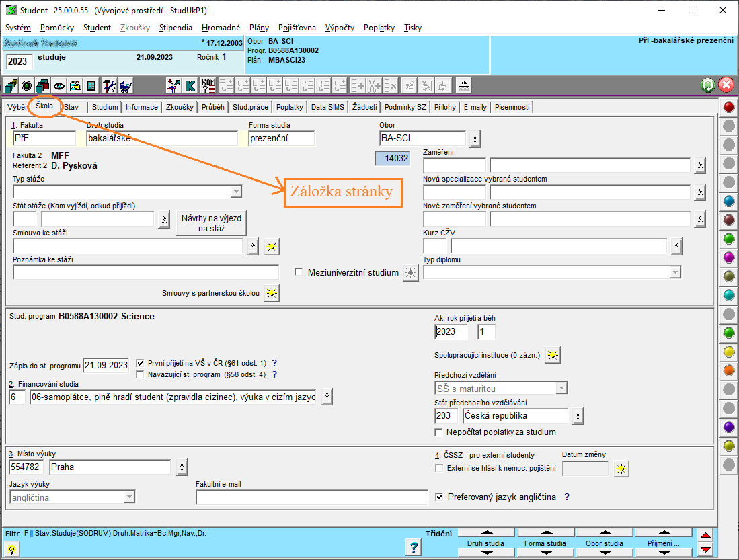Switch to the Poplatky tab

pos(290,107)
